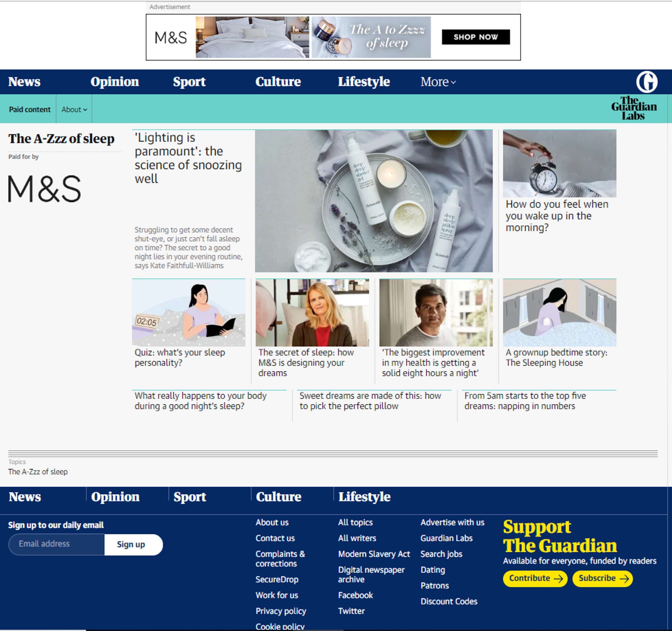Click the M&S sponsor logo in sidebar
Screen dimensions: 672x631
44,189
